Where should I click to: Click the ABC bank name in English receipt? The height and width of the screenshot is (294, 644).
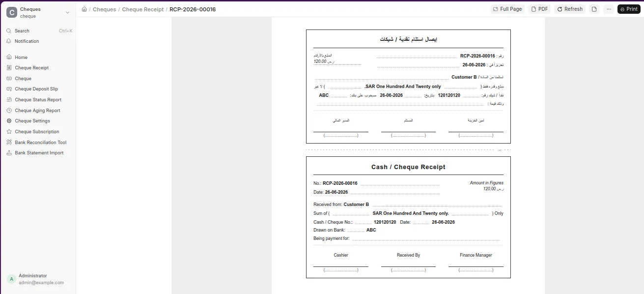click(371, 230)
